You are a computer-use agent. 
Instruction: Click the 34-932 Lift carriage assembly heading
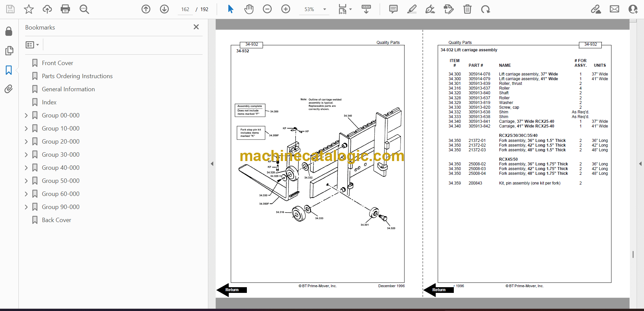(x=469, y=50)
